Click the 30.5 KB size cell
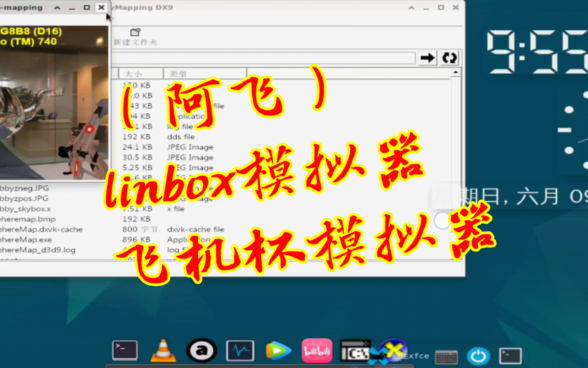The image size is (588, 368). click(x=137, y=157)
